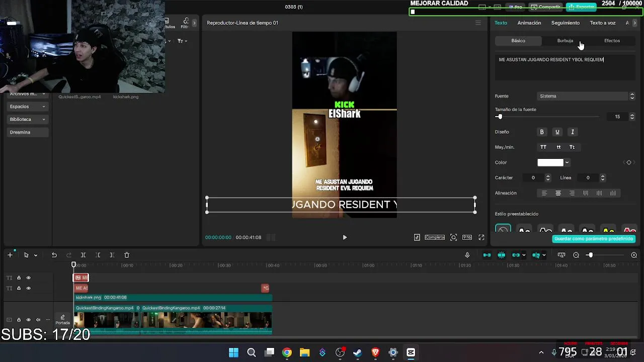This screenshot has width=644, height=362.
Task: Adjust the font size slider
Action: pos(499,117)
